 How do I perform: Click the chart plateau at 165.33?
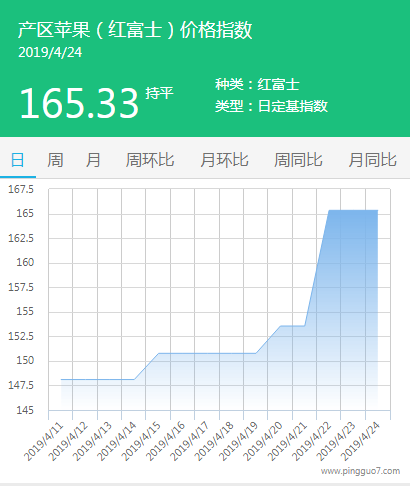click(x=353, y=210)
